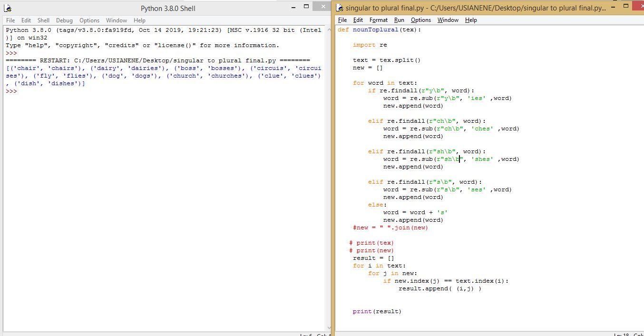Open the Format menu in the editor

pos(378,20)
